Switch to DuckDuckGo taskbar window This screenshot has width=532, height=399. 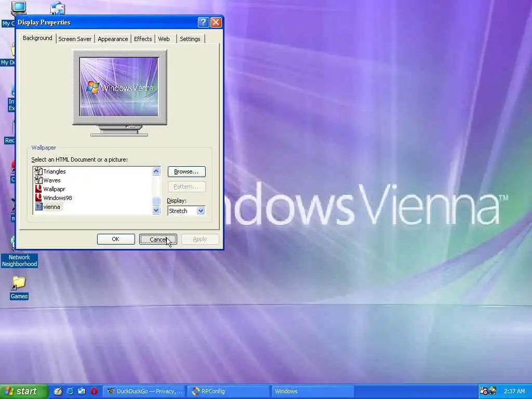point(144,391)
